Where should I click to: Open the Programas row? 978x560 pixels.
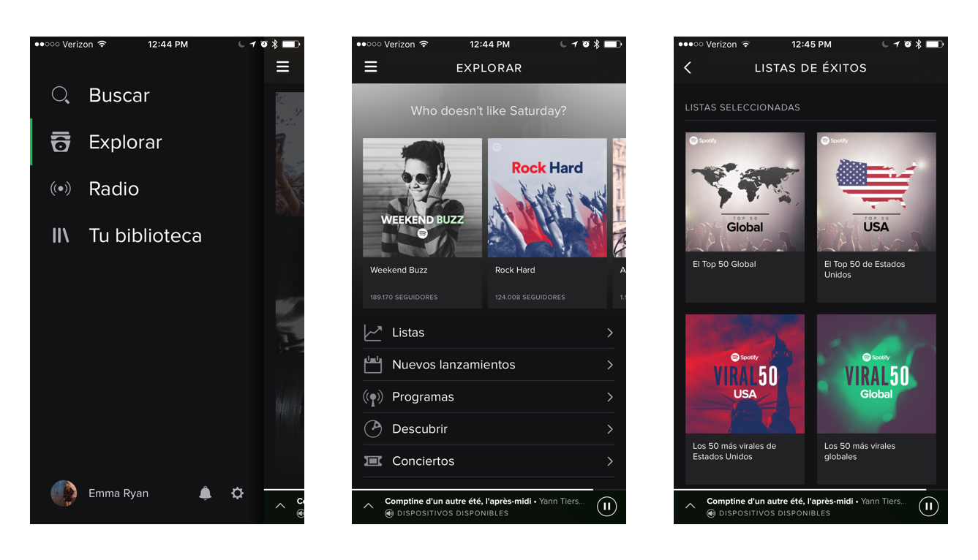(x=489, y=397)
